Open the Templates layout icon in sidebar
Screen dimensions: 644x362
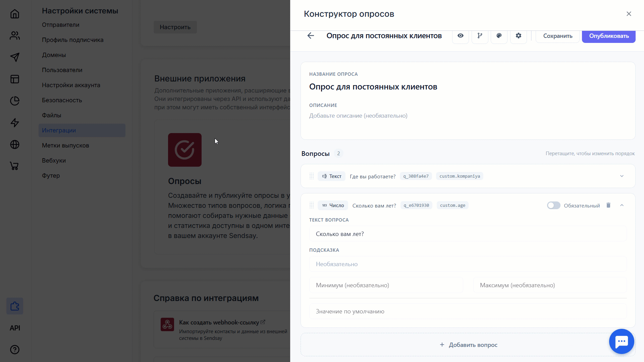click(x=15, y=79)
